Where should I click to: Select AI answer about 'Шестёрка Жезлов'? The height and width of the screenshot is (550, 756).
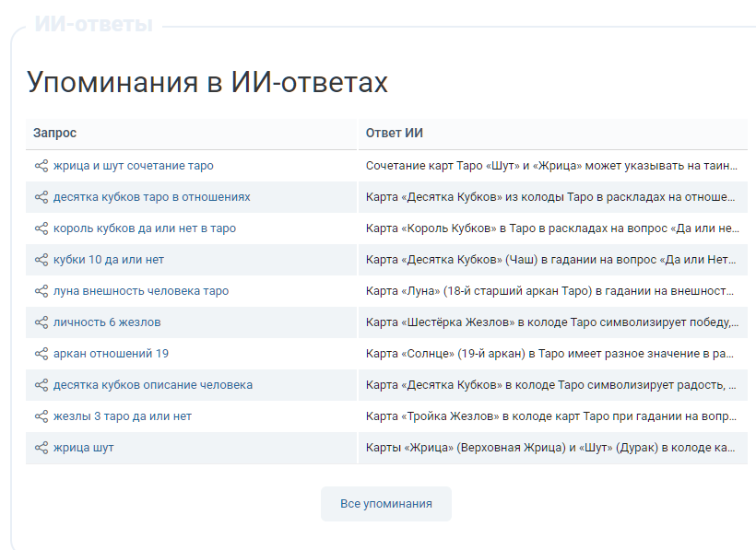click(x=552, y=322)
